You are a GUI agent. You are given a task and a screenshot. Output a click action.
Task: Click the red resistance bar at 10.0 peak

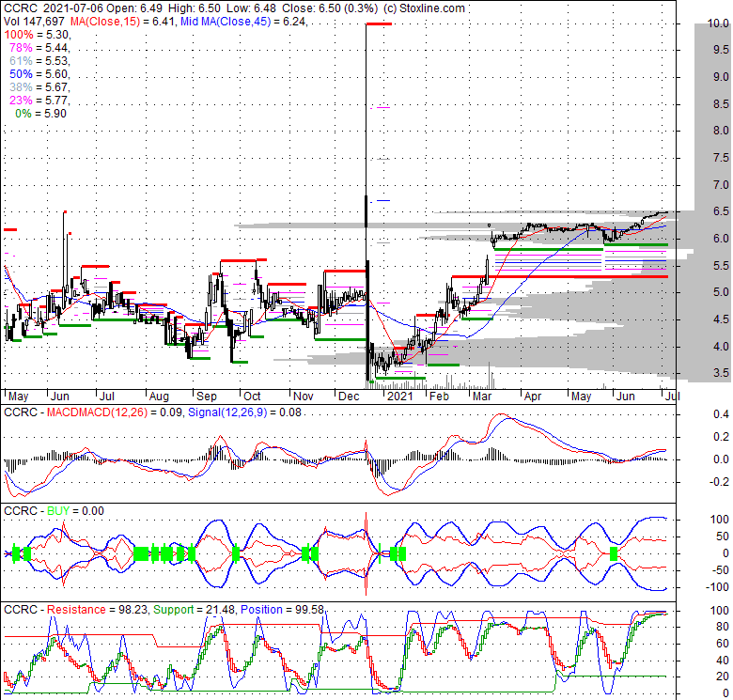click(379, 23)
